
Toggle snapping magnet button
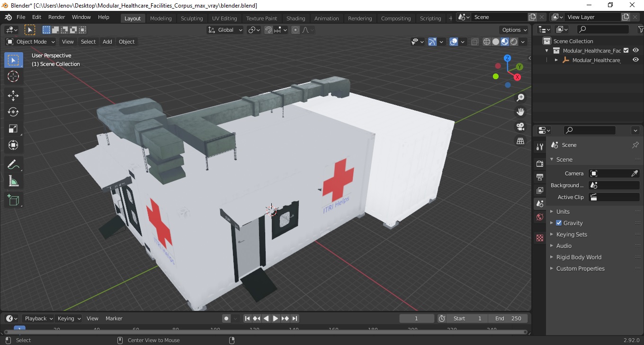pos(268,30)
